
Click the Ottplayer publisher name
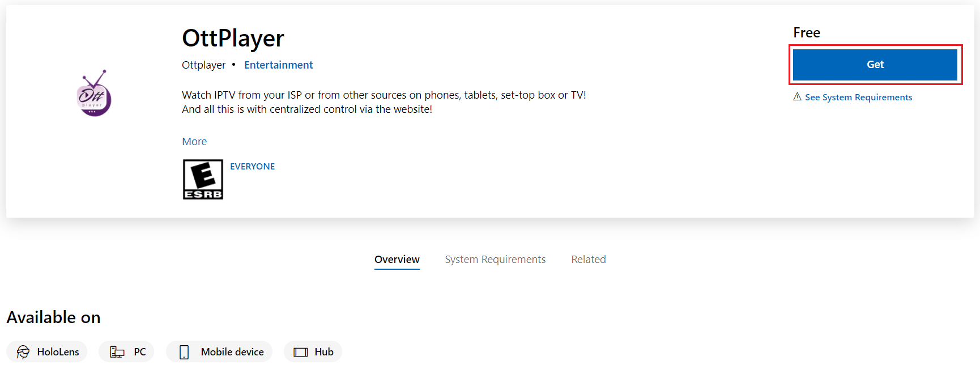tap(203, 65)
